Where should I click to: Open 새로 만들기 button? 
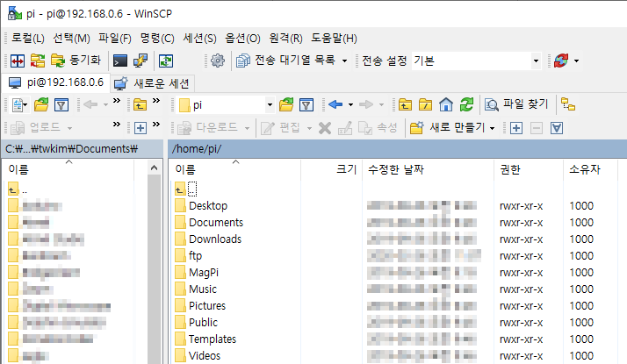[x=447, y=128]
